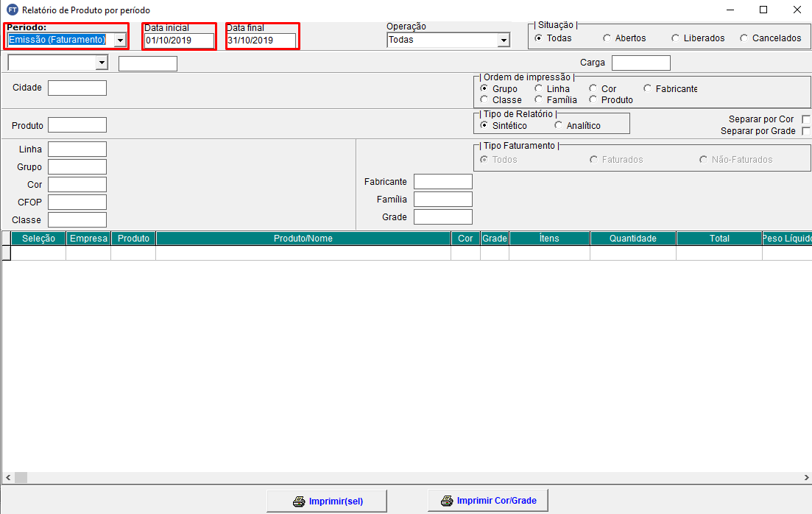The height and width of the screenshot is (514, 812).
Task: Click the horizontal scrollbar right arrow
Action: pos(806,477)
